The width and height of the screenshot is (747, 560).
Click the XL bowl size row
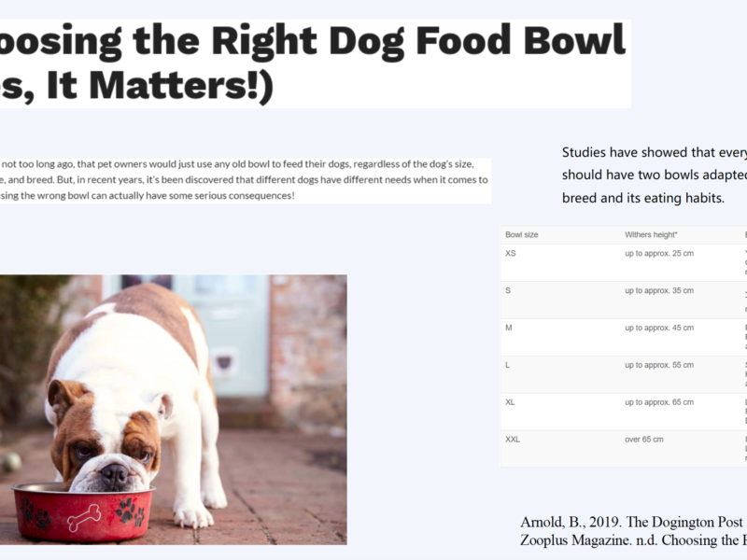click(x=624, y=412)
